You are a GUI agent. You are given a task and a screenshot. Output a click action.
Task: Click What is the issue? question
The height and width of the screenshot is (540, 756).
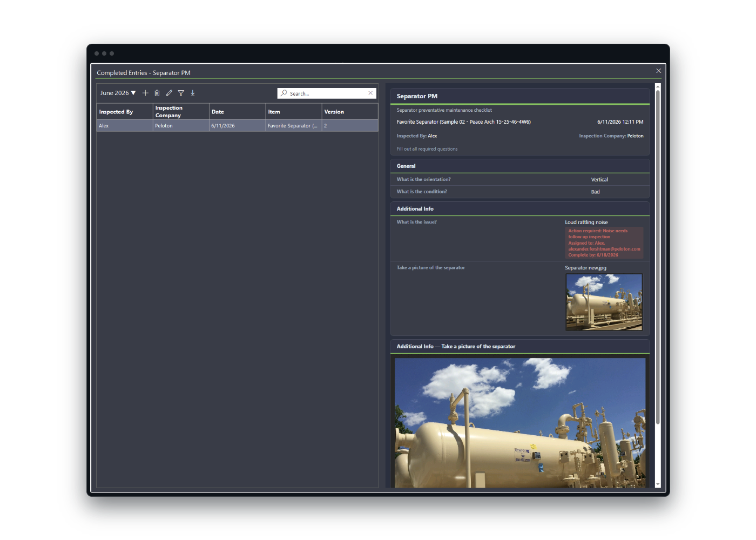[416, 222]
